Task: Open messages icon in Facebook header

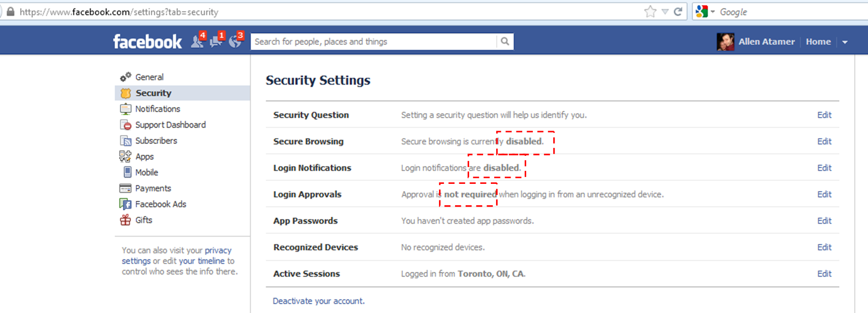Action: tap(217, 41)
